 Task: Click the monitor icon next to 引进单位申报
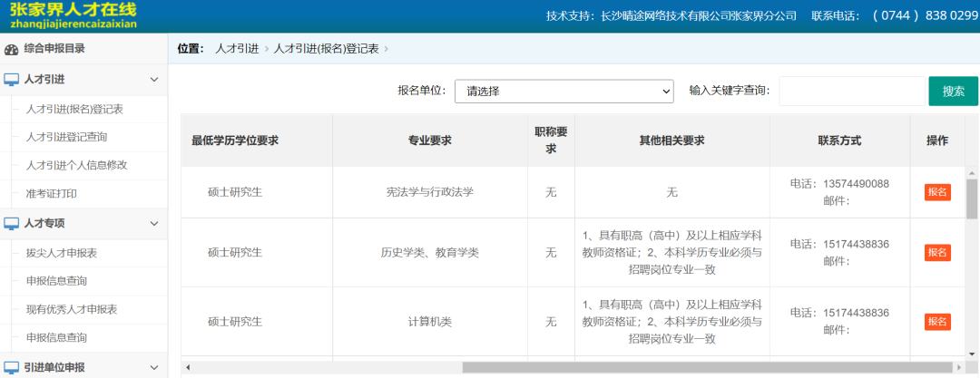point(11,367)
